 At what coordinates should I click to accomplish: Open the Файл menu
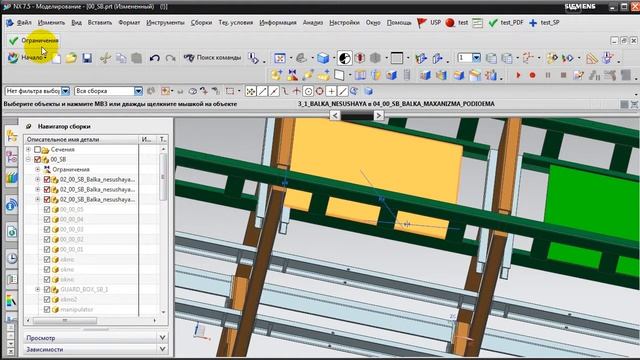coord(24,23)
